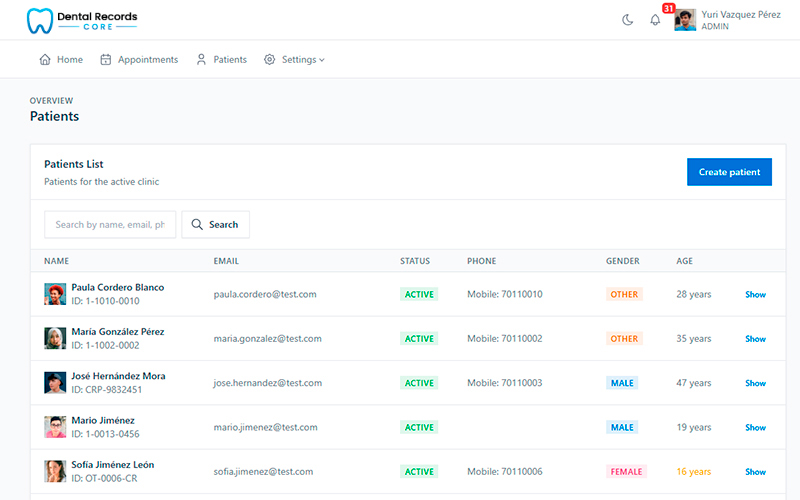Toggle dark mode with the moon icon

628,20
